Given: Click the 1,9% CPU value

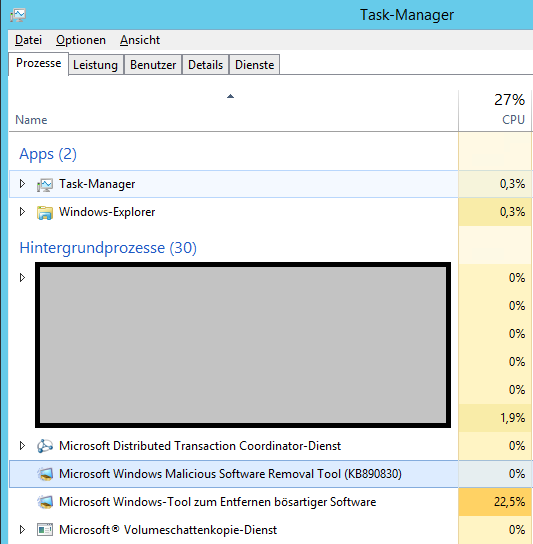Looking at the screenshot, I should tap(513, 418).
